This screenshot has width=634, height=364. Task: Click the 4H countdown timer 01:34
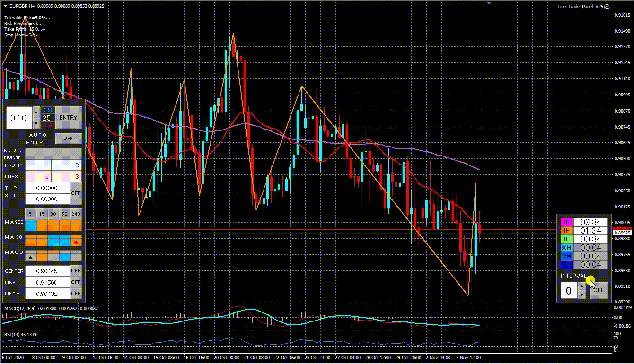point(590,231)
